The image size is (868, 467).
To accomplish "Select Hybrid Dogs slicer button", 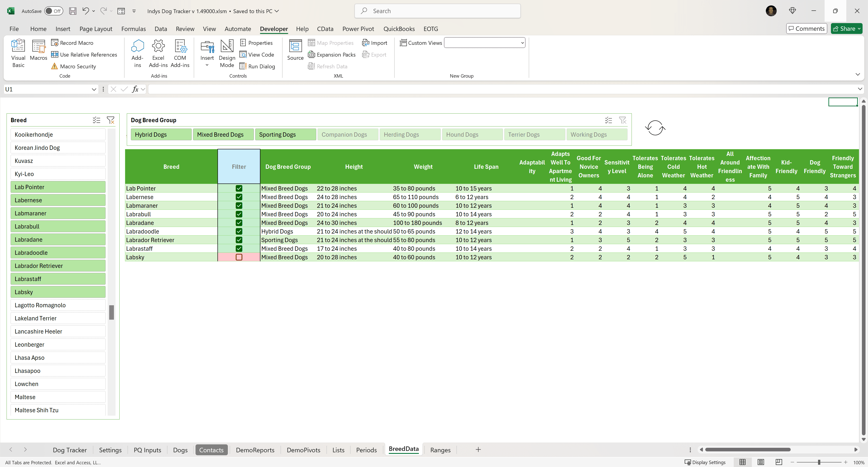I will (161, 135).
